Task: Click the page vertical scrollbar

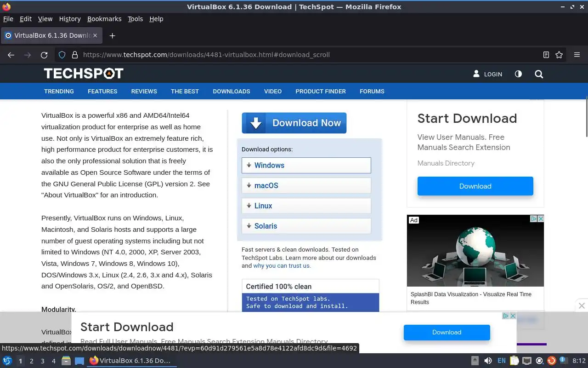Action: (586, 116)
